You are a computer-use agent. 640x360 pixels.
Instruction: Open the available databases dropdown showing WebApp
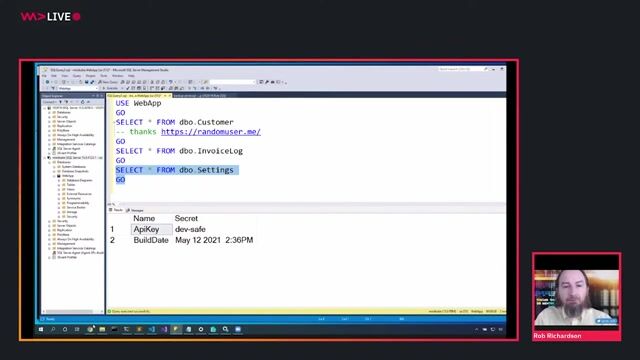(78, 88)
